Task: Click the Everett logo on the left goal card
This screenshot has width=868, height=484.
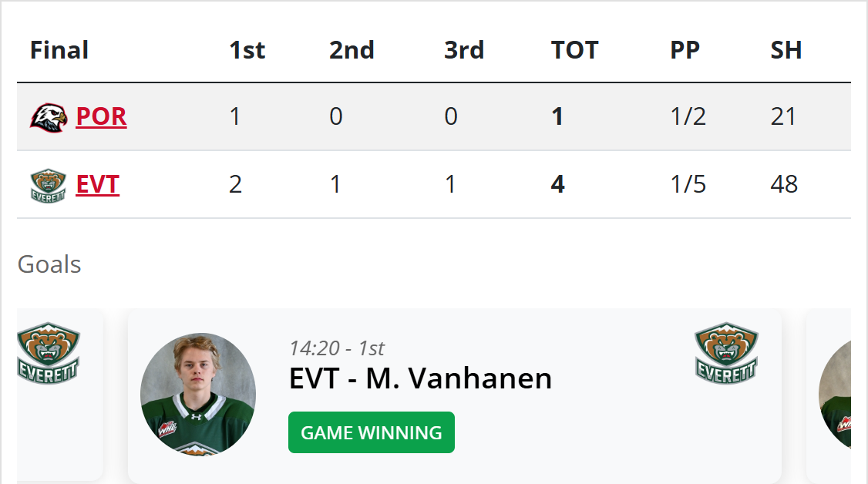Action: (x=49, y=354)
